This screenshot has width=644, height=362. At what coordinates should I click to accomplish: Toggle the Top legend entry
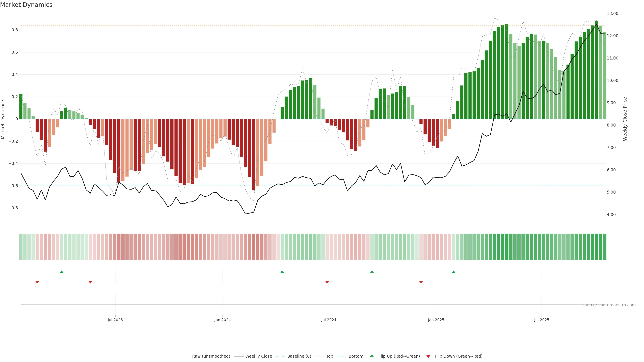coord(330,356)
